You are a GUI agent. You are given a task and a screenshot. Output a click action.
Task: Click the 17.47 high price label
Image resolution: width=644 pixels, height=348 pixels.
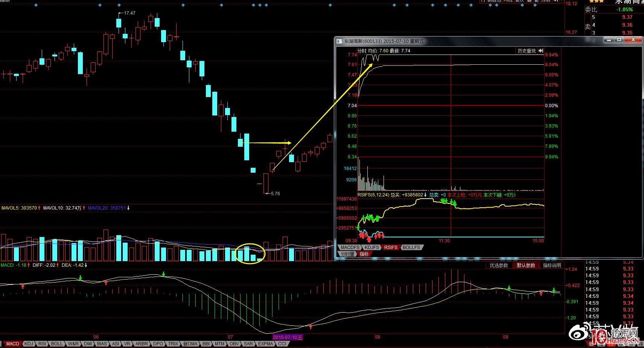tap(129, 13)
